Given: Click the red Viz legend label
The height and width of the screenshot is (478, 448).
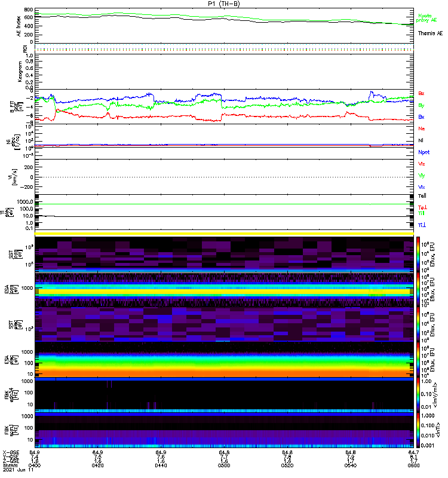Looking at the screenshot, I should (421, 164).
